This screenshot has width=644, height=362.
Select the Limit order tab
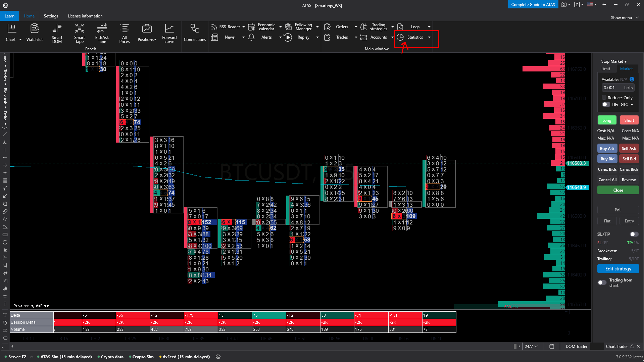606,69
